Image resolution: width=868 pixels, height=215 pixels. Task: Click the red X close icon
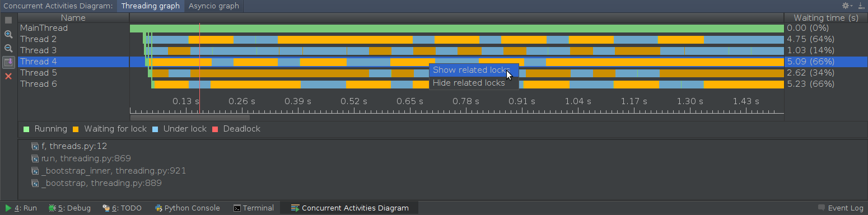click(x=8, y=76)
